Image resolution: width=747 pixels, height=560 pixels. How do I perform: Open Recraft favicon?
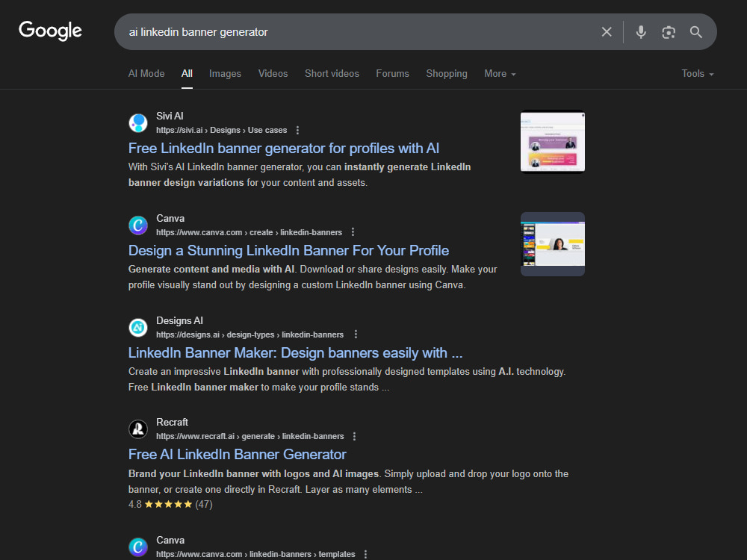[138, 429]
